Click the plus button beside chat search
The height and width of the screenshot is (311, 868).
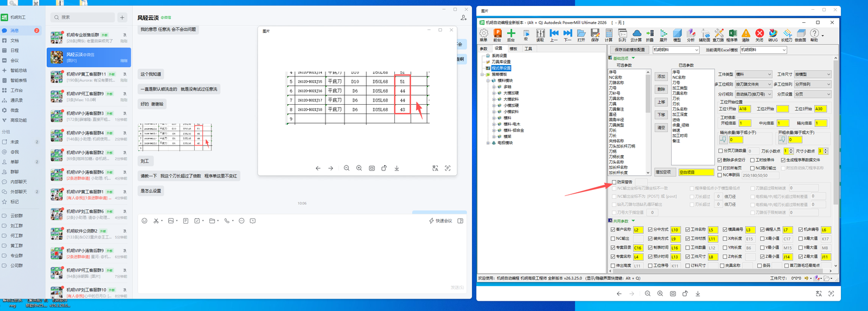(x=122, y=17)
